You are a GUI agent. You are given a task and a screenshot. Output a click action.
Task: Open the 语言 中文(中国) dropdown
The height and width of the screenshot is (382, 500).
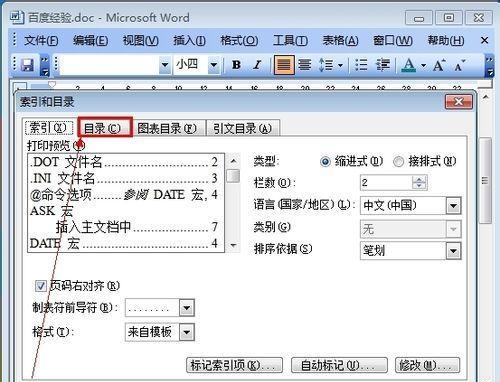coord(453,206)
